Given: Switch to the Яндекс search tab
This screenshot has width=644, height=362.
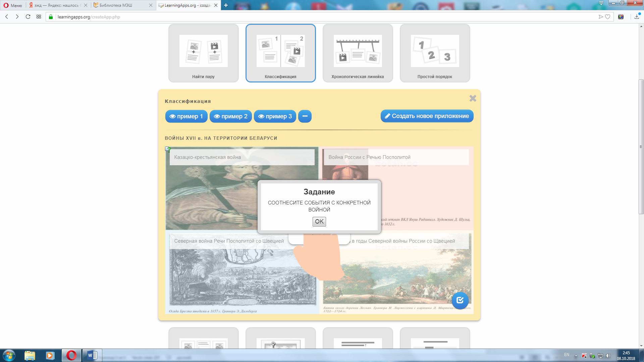Looking at the screenshot, I should click(58, 5).
